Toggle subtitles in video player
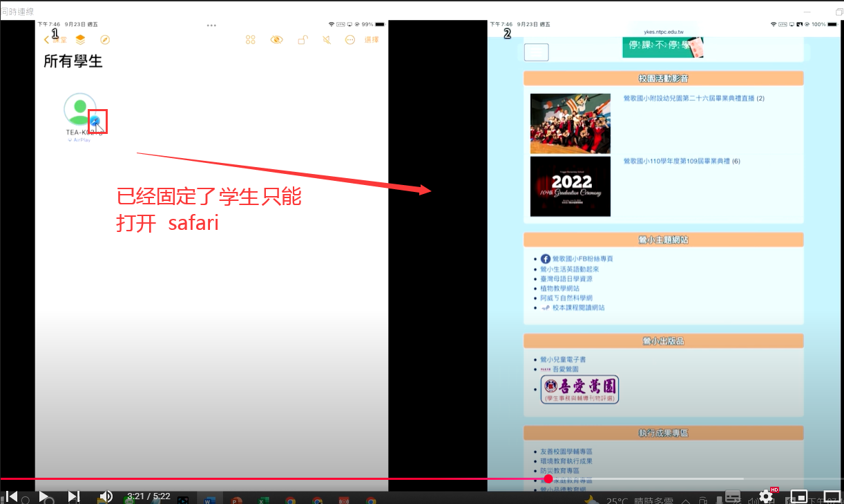This screenshot has width=844, height=504. [733, 496]
